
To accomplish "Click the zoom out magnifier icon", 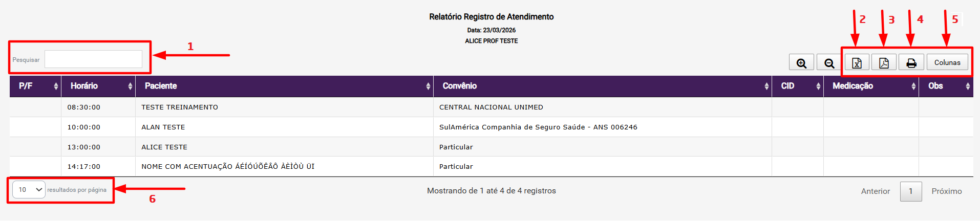I will [829, 63].
